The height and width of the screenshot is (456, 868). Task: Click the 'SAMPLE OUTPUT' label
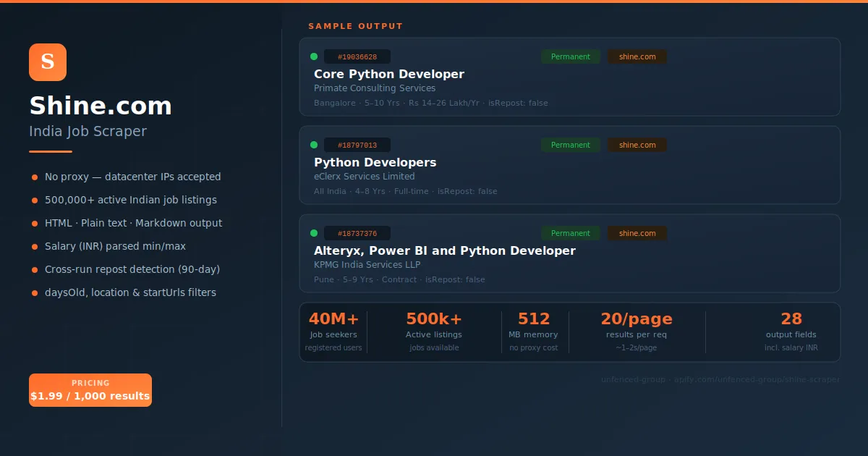pos(355,26)
